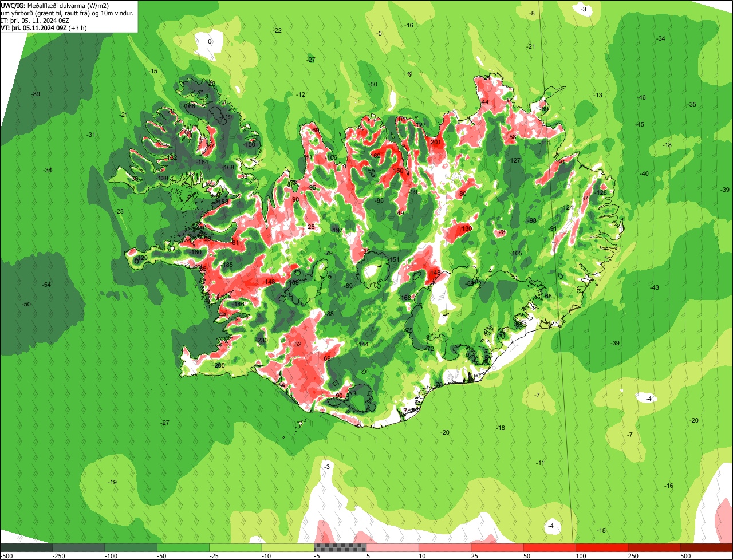The height and width of the screenshot is (560, 733).
Task: Click the '-197' flux value on the map
Action: [x=337, y=230]
